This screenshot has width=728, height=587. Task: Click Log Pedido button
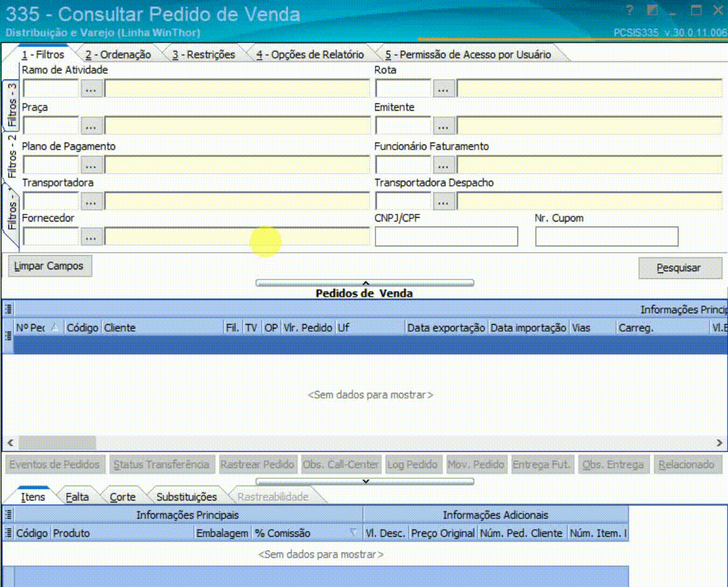(x=413, y=464)
